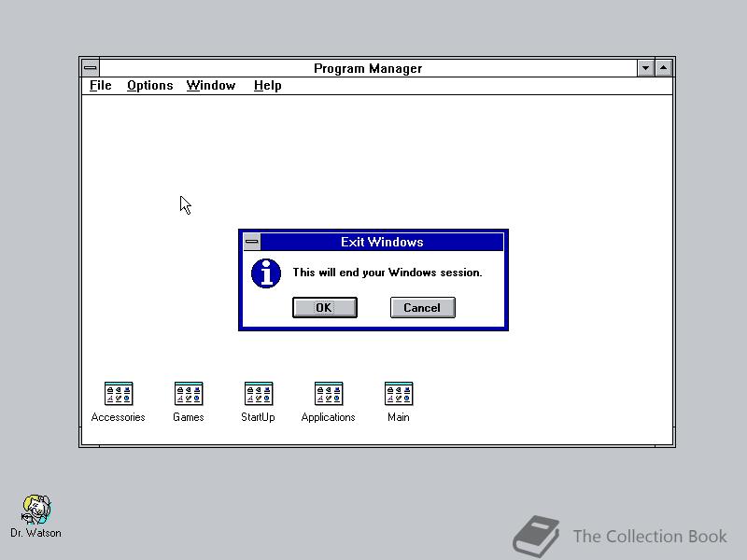Open the Window menu
Screen dimensions: 747x560
coord(211,86)
